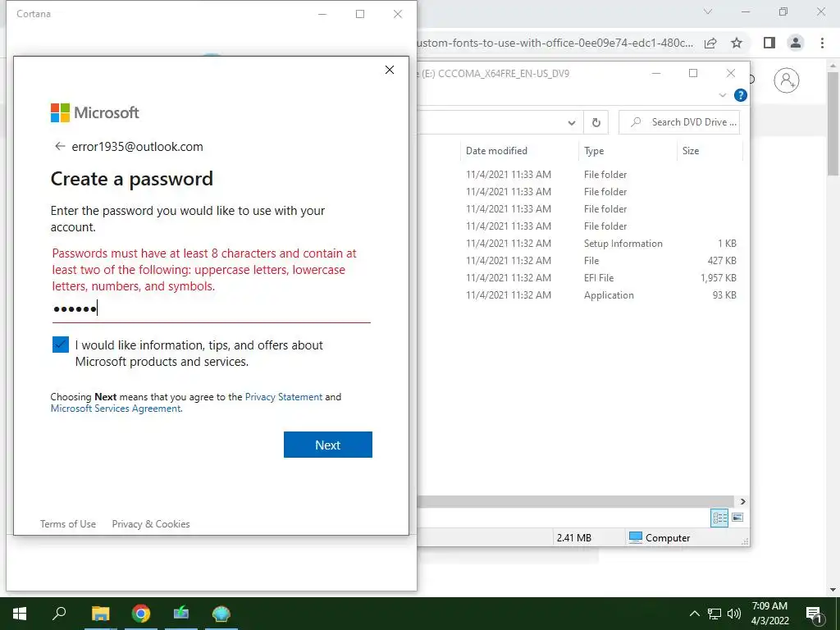Viewport: 840px width, 630px height.
Task: Click the Search DVD Drive box
Action: pyautogui.click(x=678, y=122)
